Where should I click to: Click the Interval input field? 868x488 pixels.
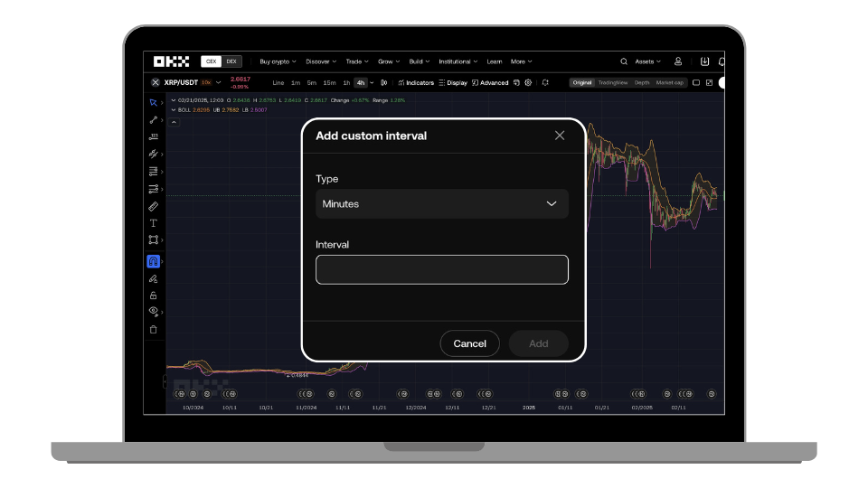point(442,269)
